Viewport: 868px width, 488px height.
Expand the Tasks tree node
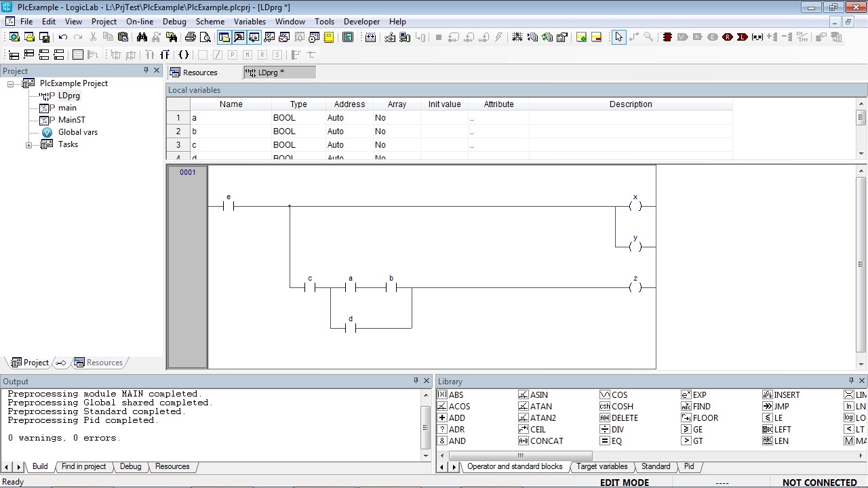28,145
